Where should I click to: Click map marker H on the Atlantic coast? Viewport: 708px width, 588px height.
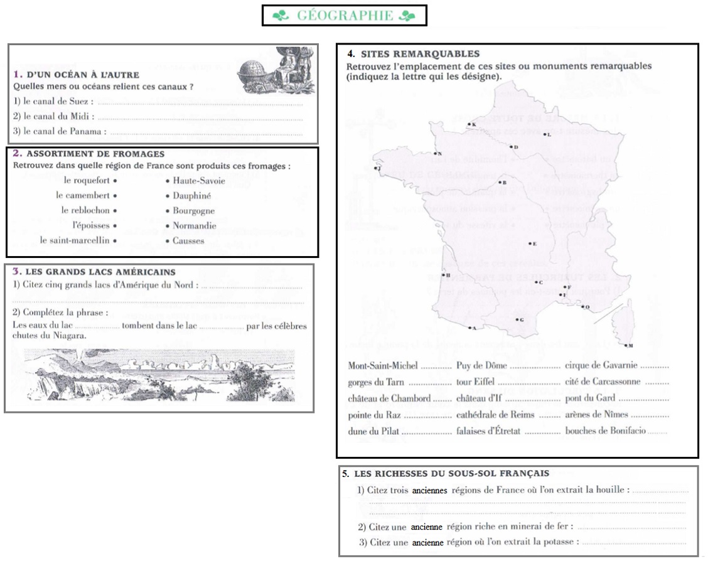point(444,275)
